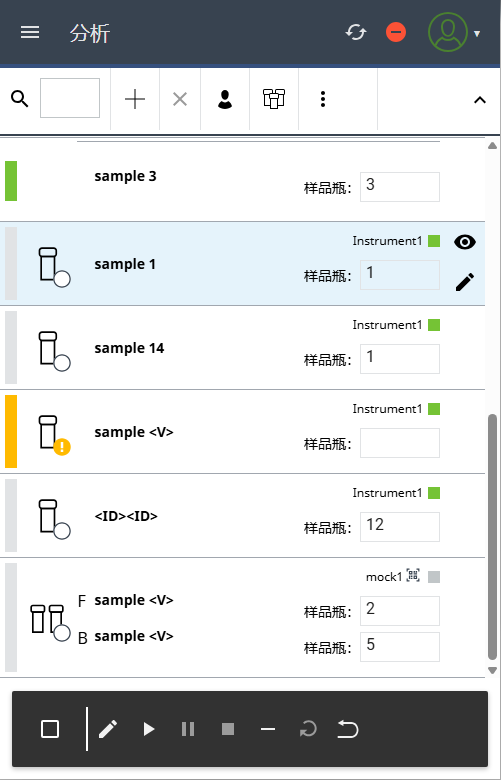Open the three-dot more options menu
The width and height of the screenshot is (501, 780).
(x=323, y=99)
